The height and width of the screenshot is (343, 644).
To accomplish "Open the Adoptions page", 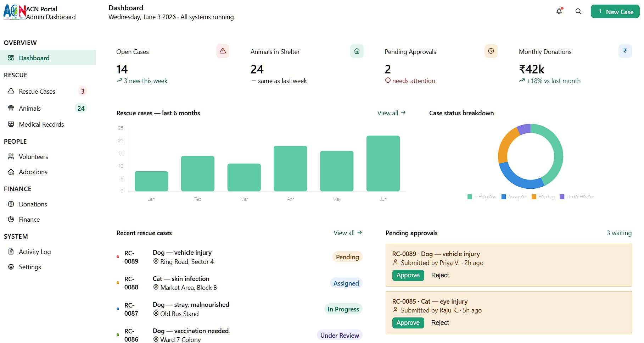I will (x=48, y=172).
